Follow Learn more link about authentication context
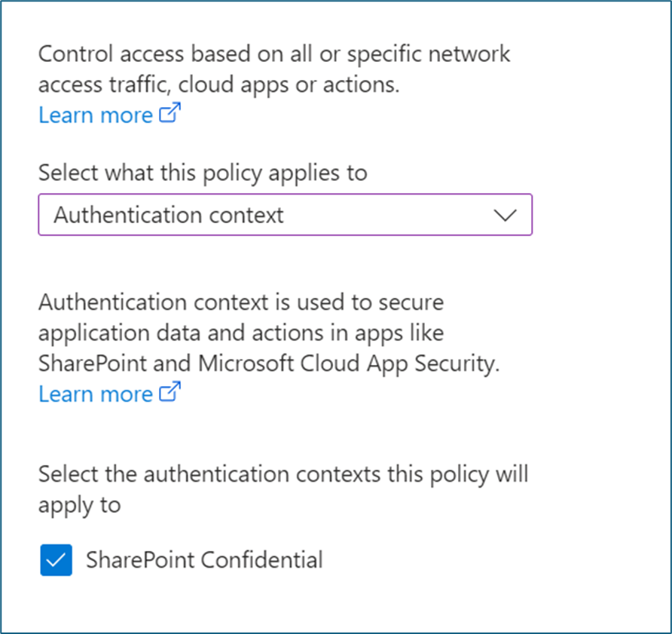 tap(96, 394)
